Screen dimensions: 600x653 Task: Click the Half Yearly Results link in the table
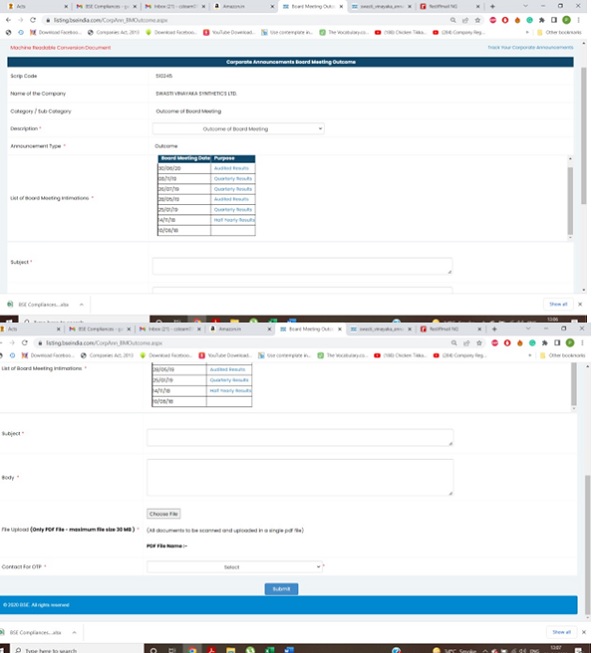click(234, 219)
